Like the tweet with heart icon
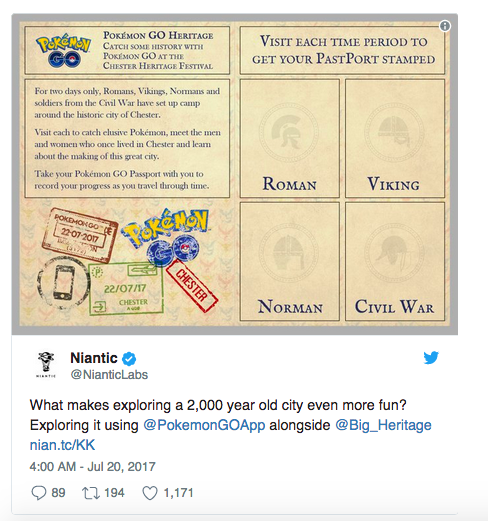The width and height of the screenshot is (488, 521). (150, 493)
